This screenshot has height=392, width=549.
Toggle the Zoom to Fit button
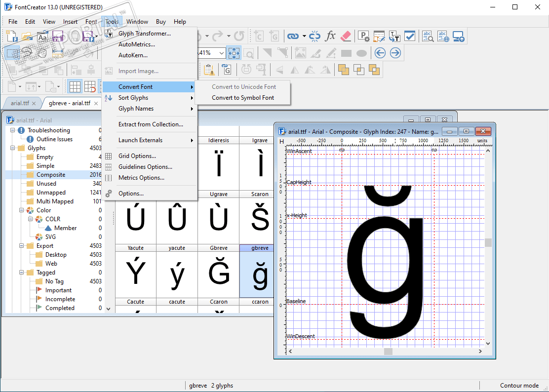tap(234, 53)
